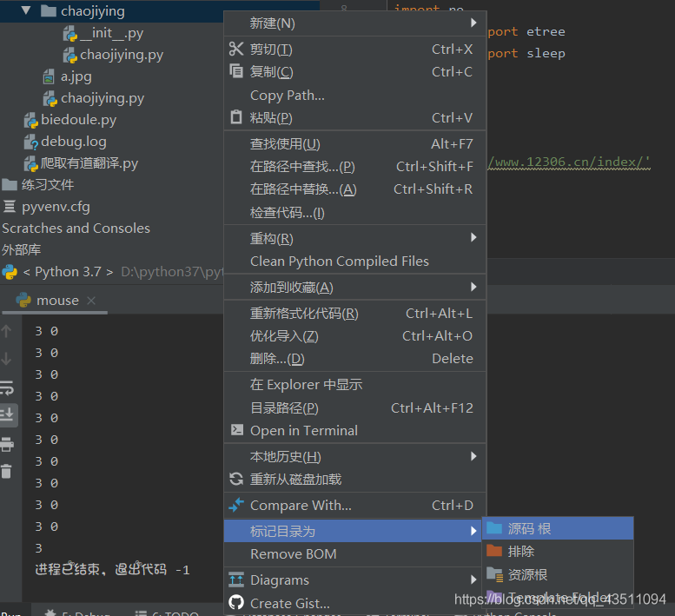
Task: Expand the 本地历史(H) submenu
Action: coord(355,457)
